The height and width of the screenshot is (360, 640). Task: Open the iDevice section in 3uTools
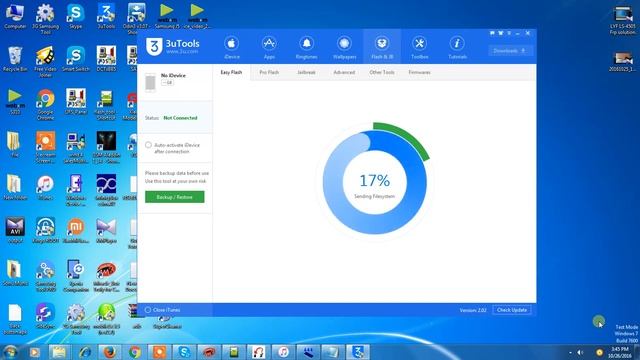pos(231,47)
